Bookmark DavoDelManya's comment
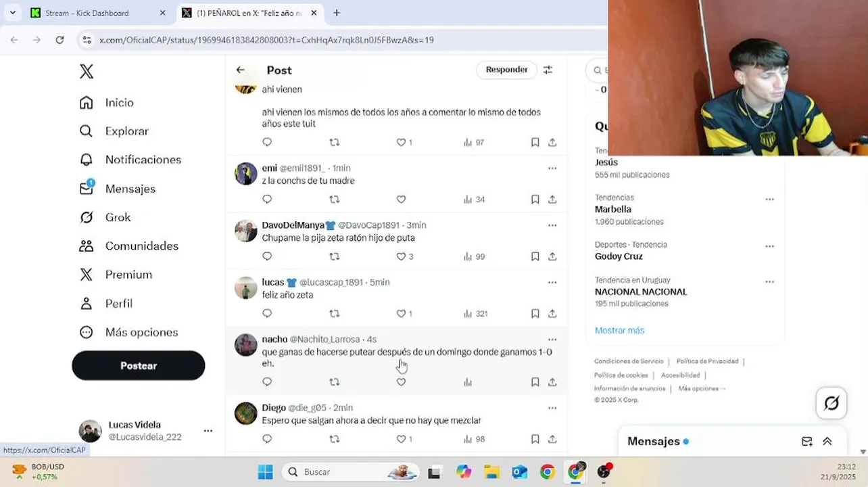The image size is (868, 487). pyautogui.click(x=535, y=256)
